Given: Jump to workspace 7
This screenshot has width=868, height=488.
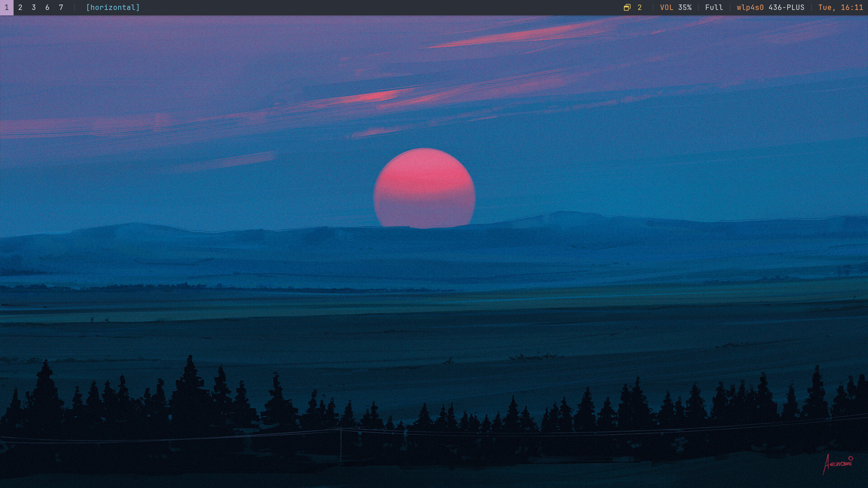Looking at the screenshot, I should [61, 8].
